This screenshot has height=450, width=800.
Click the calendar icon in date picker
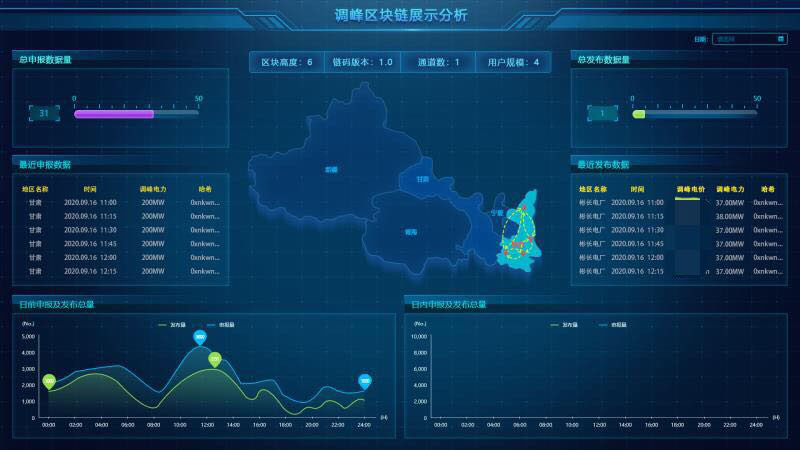click(x=782, y=39)
